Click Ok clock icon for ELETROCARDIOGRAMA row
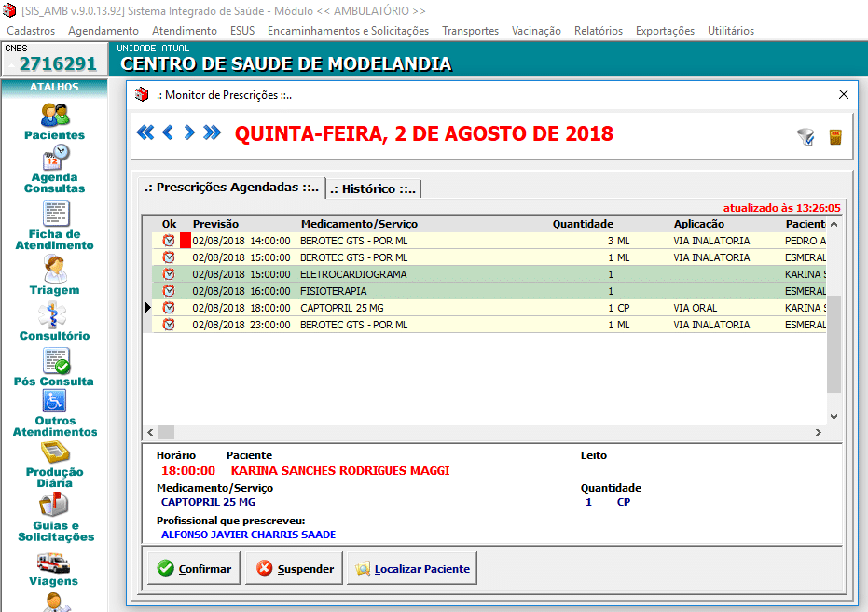Viewport: 868px width, 612px height. pyautogui.click(x=169, y=274)
